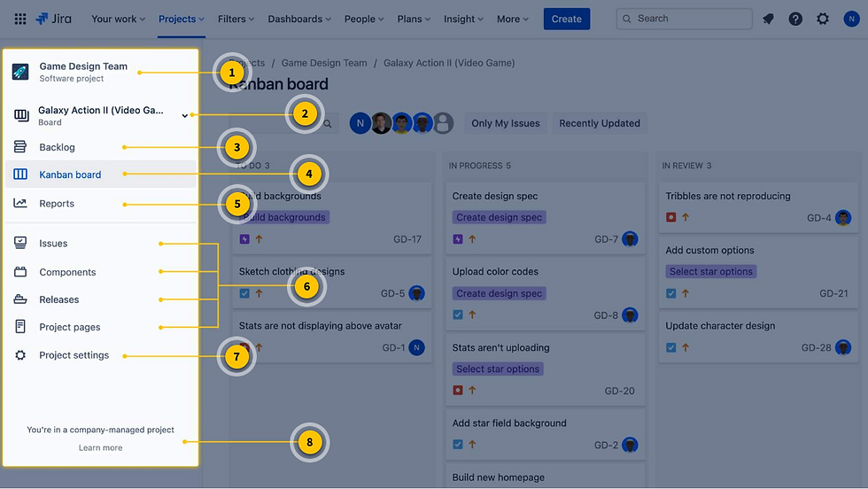Open Backlog in the sidebar
This screenshot has width=868, height=489.
tap(101, 147)
